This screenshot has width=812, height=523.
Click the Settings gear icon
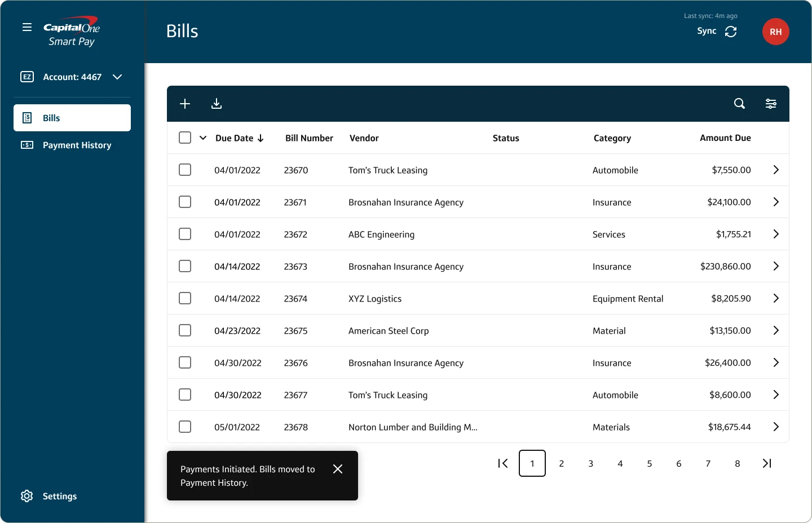[27, 496]
